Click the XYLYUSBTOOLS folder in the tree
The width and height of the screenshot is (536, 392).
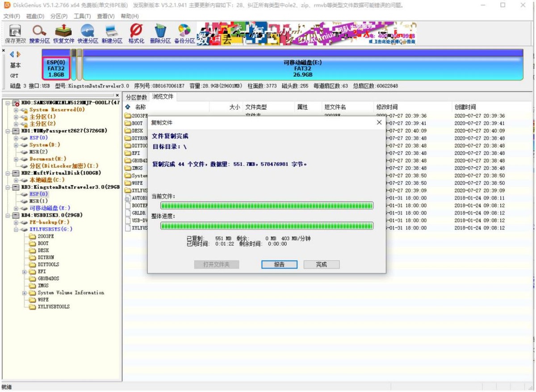click(54, 307)
